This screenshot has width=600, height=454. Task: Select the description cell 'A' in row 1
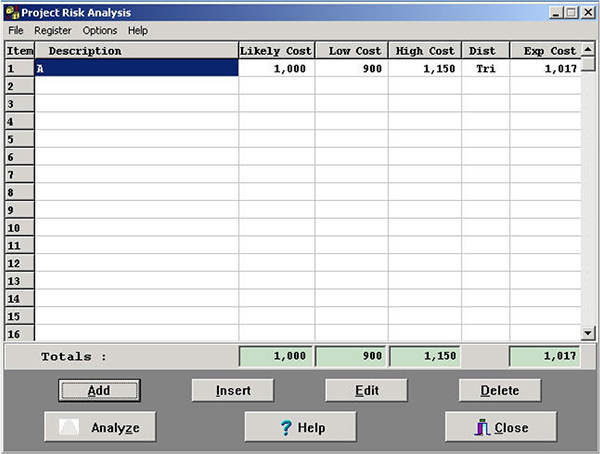136,69
